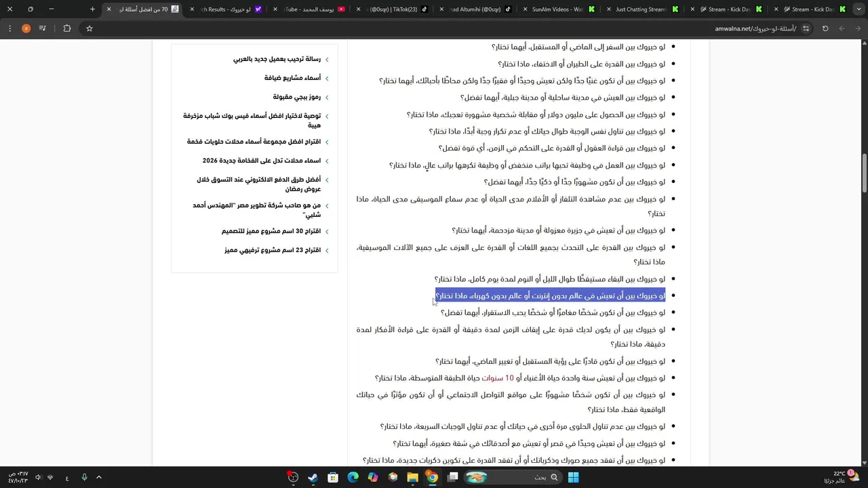Open Steam from the taskbar
The width and height of the screenshot is (868, 488).
point(313,477)
